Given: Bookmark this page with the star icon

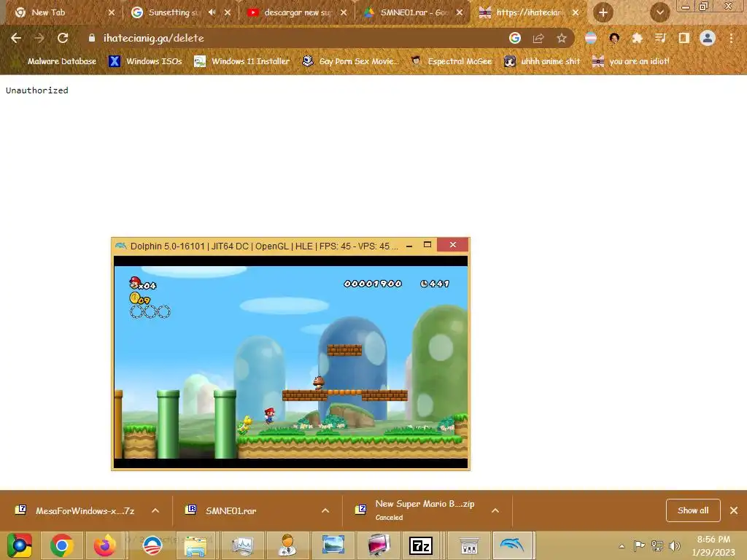Looking at the screenshot, I should (562, 38).
